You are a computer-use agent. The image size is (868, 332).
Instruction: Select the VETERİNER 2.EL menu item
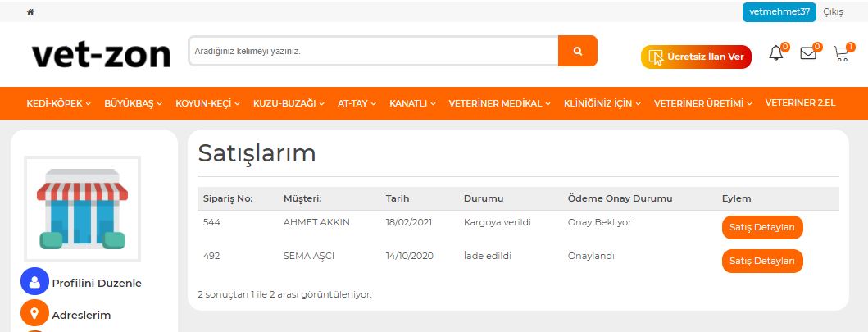click(x=799, y=103)
